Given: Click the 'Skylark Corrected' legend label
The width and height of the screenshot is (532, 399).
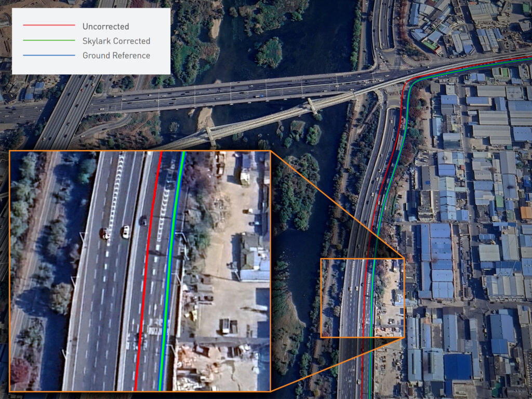Looking at the screenshot, I should point(116,41).
